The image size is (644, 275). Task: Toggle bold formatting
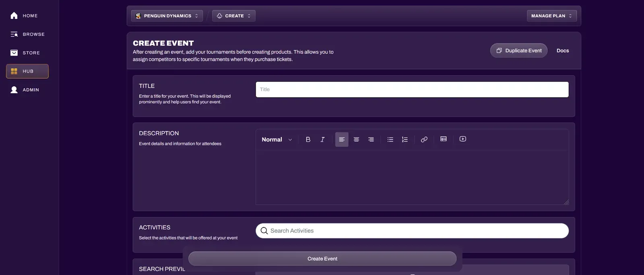coord(308,140)
